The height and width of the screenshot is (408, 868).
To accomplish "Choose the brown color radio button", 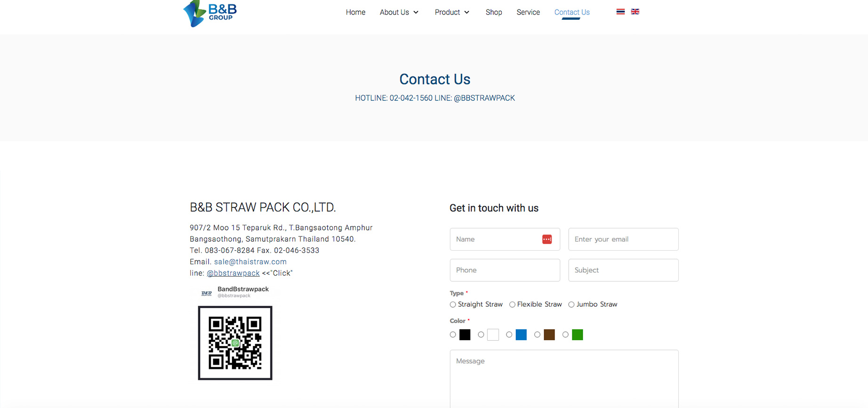I will 537,335.
